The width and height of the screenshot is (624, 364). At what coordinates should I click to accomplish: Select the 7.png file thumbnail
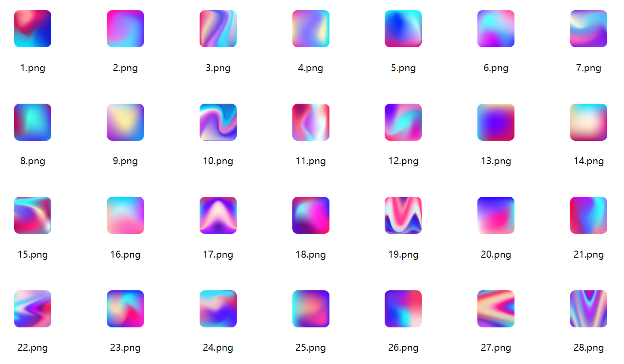[589, 29]
